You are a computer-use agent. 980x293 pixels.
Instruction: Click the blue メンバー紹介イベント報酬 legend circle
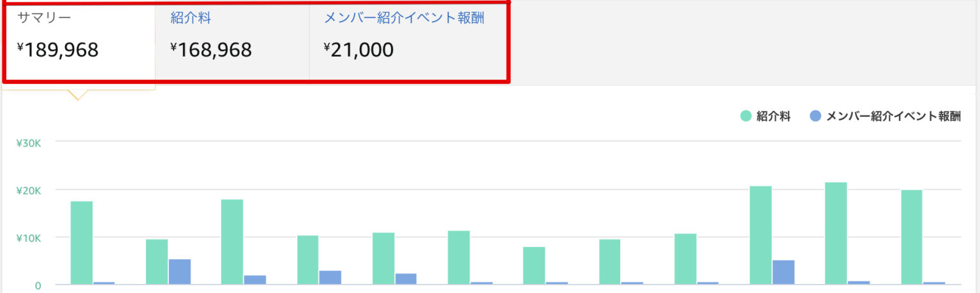pos(815,117)
